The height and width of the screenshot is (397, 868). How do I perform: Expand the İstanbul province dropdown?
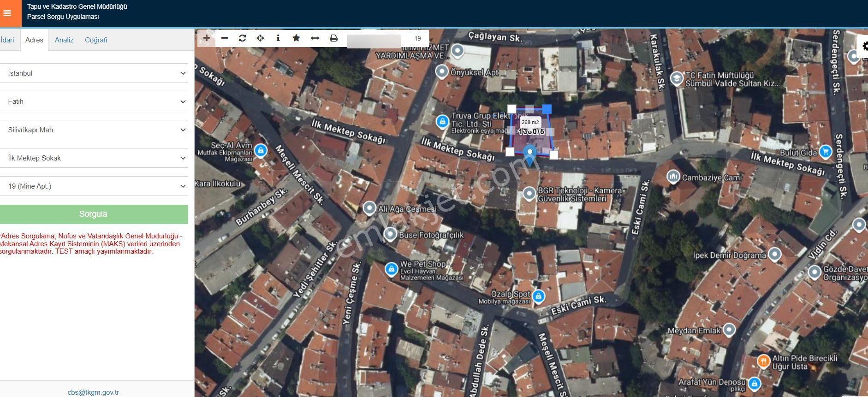click(x=94, y=73)
